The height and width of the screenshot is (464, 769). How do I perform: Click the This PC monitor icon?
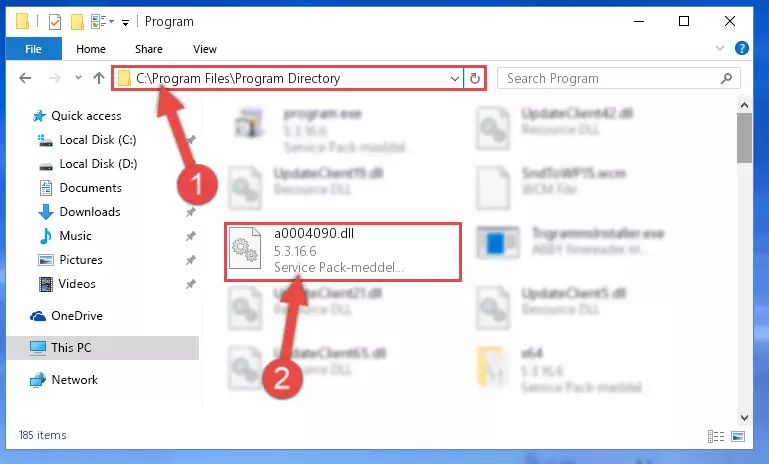(x=38, y=348)
